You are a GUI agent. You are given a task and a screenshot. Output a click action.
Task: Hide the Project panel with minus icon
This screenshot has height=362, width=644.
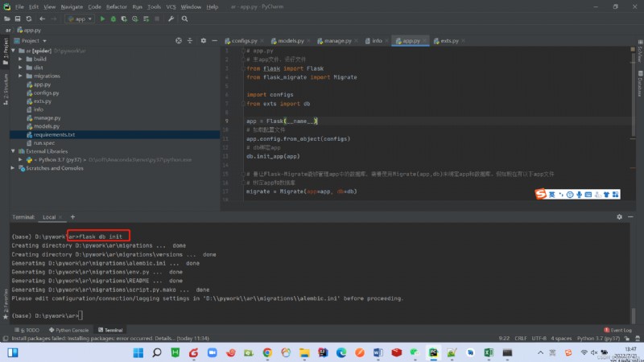[214, 41]
